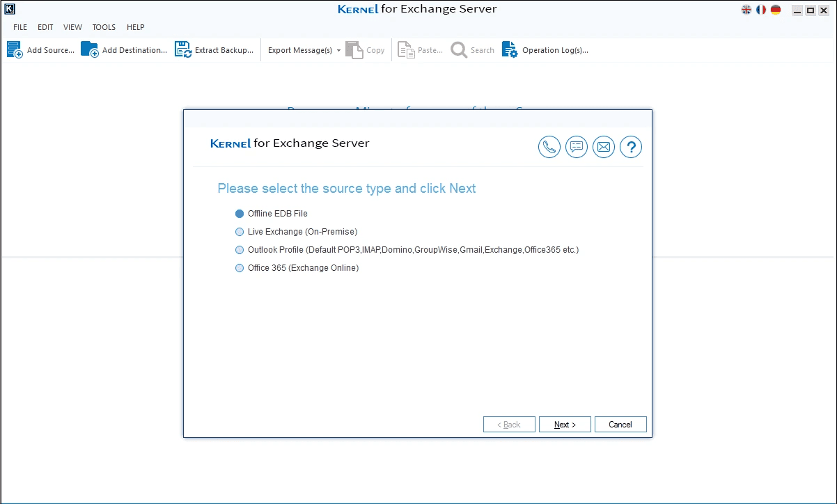Minimize the application window

(797, 10)
